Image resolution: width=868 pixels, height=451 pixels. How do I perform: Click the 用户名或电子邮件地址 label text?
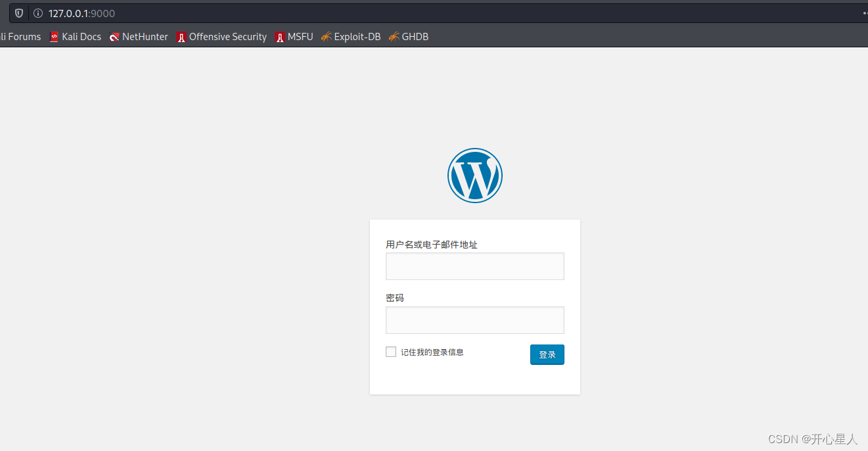click(x=432, y=245)
